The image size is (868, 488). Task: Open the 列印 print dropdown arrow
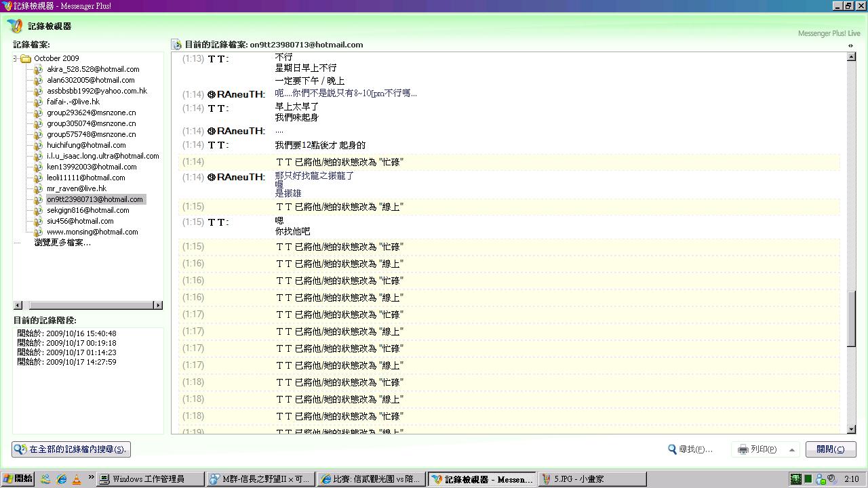791,449
